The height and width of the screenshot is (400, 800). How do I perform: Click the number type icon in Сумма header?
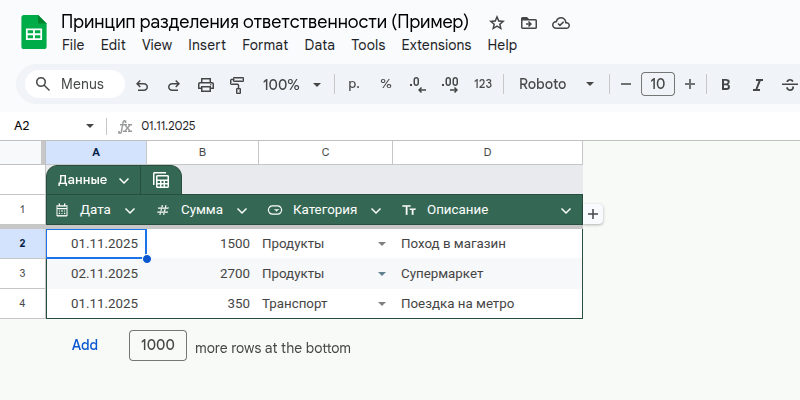pyautogui.click(x=163, y=210)
